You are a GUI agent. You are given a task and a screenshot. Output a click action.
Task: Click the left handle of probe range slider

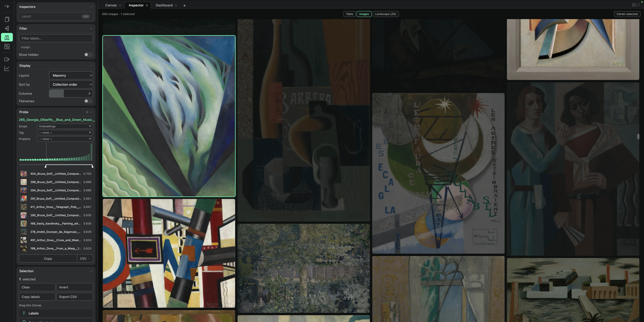click(46, 166)
